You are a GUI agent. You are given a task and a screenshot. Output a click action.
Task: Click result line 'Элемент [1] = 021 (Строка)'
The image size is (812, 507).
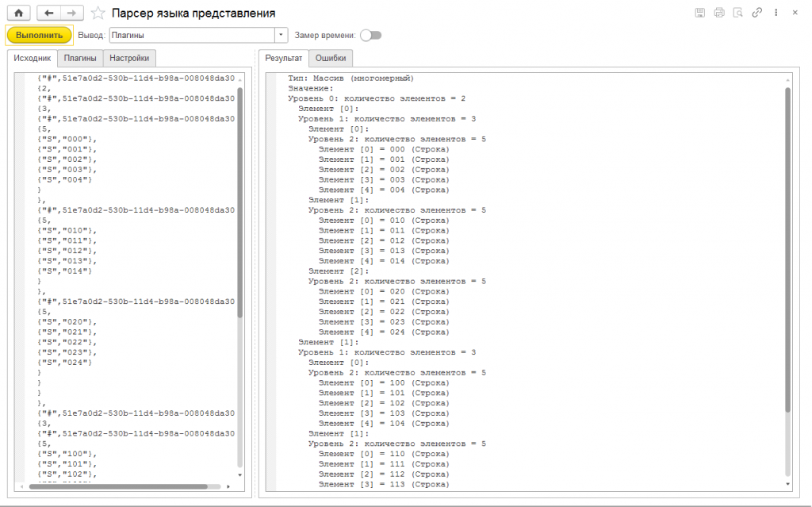click(384, 302)
